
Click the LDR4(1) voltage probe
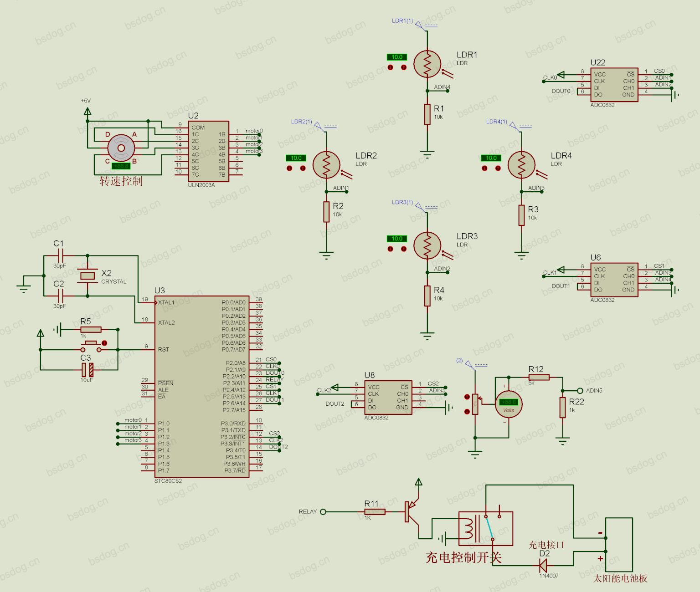pos(514,126)
